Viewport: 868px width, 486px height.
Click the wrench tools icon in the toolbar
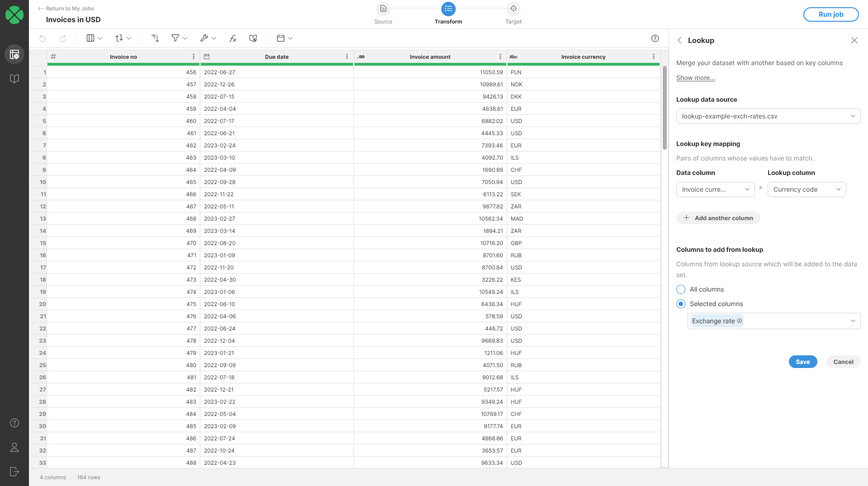tap(205, 38)
